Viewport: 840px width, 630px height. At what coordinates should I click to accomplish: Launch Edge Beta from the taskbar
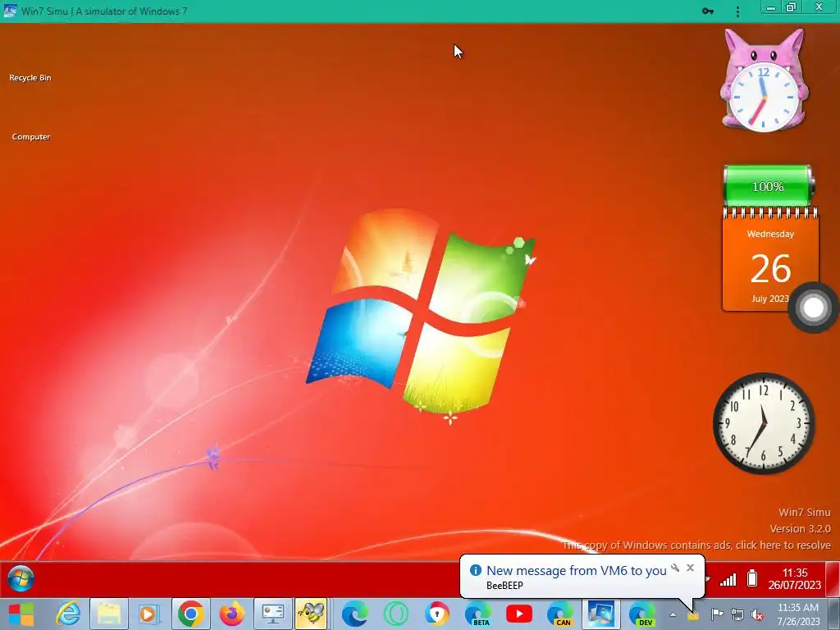coord(478,614)
